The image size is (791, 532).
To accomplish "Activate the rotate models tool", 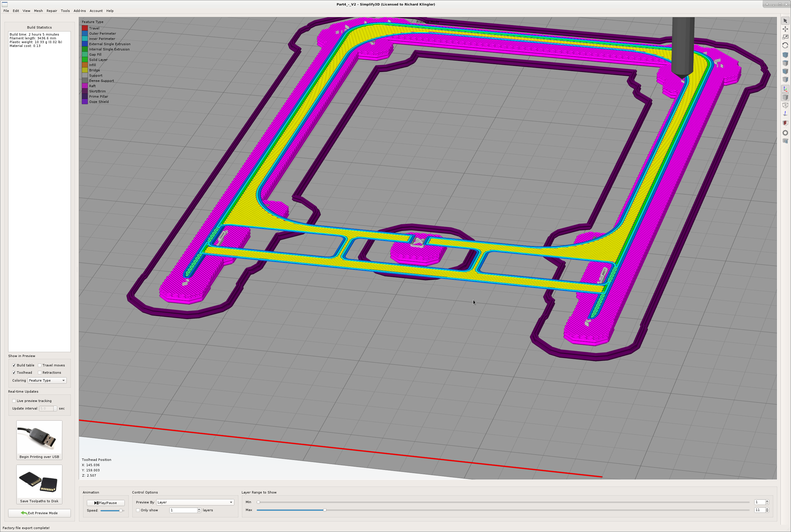I will (785, 45).
